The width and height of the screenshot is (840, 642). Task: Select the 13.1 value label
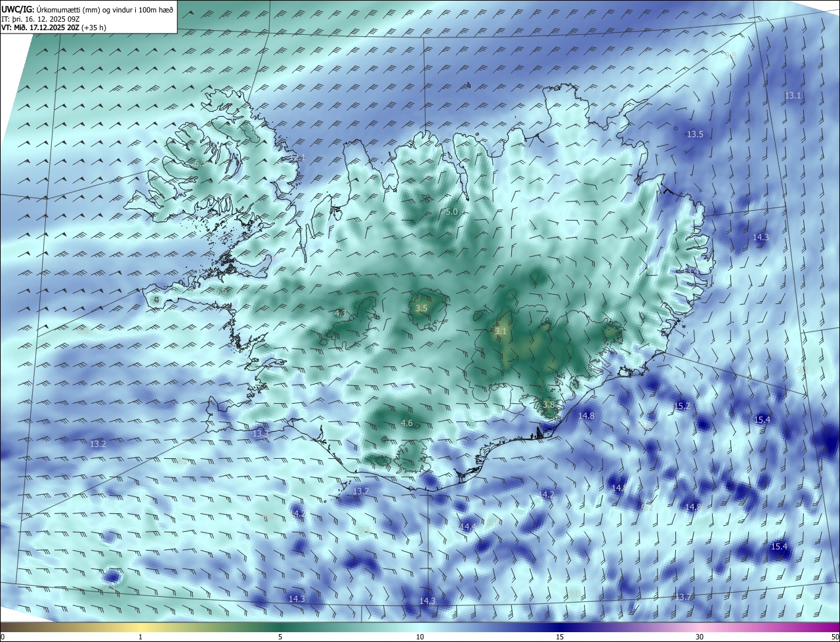(793, 96)
